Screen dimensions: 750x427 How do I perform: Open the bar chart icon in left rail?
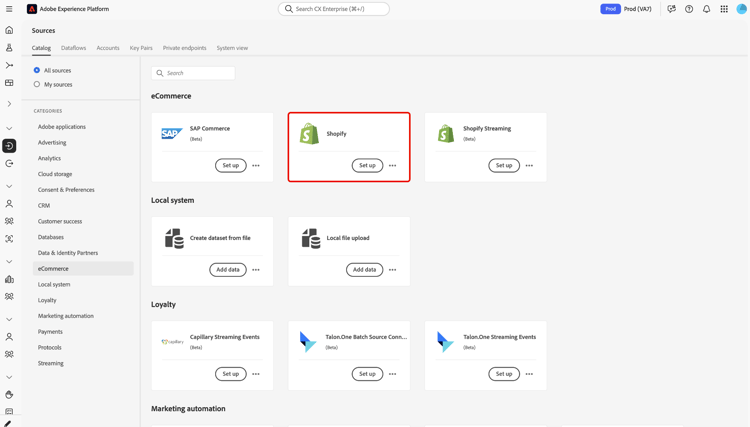(9, 279)
